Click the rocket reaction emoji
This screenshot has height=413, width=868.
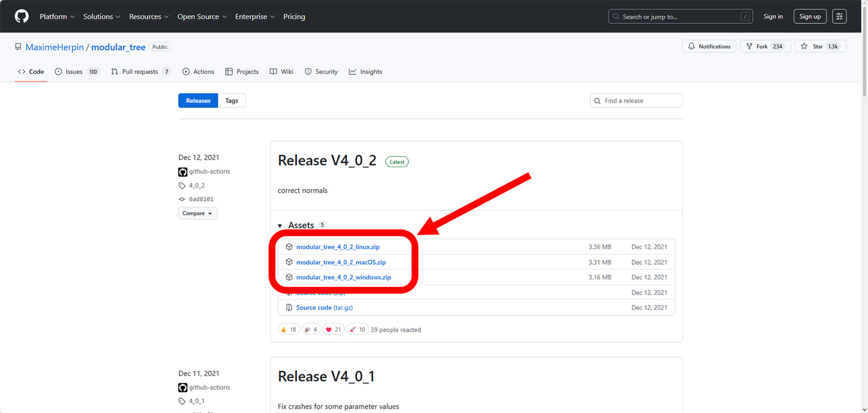pos(353,329)
